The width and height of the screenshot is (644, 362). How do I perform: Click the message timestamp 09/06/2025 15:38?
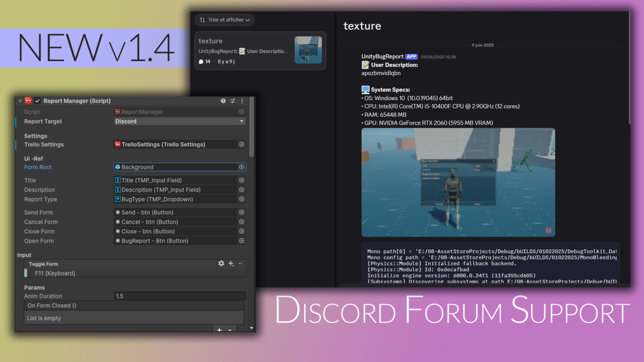[438, 57]
